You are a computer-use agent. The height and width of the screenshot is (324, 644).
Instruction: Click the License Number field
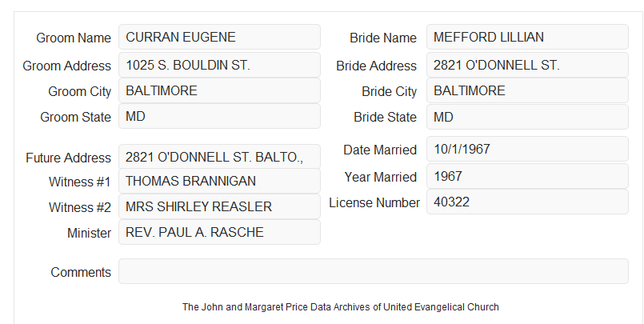tap(527, 202)
